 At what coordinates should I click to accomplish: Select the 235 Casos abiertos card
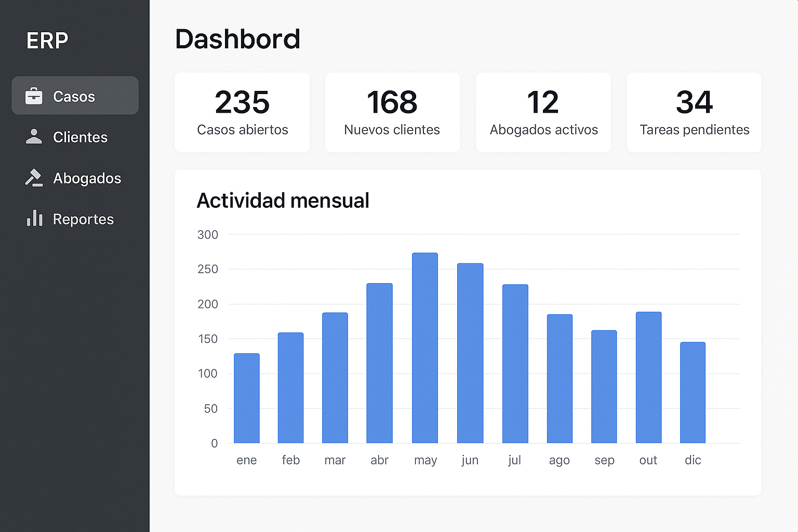pyautogui.click(x=242, y=112)
